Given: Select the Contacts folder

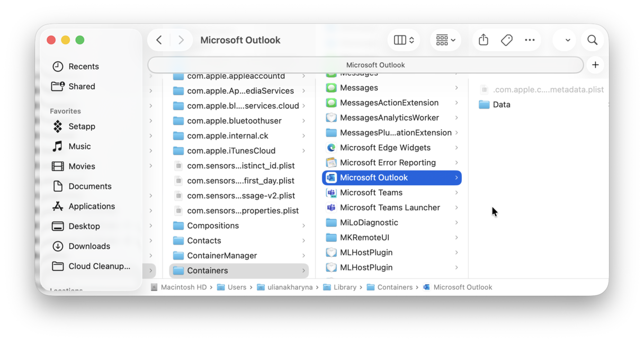Looking at the screenshot, I should [x=239, y=240].
